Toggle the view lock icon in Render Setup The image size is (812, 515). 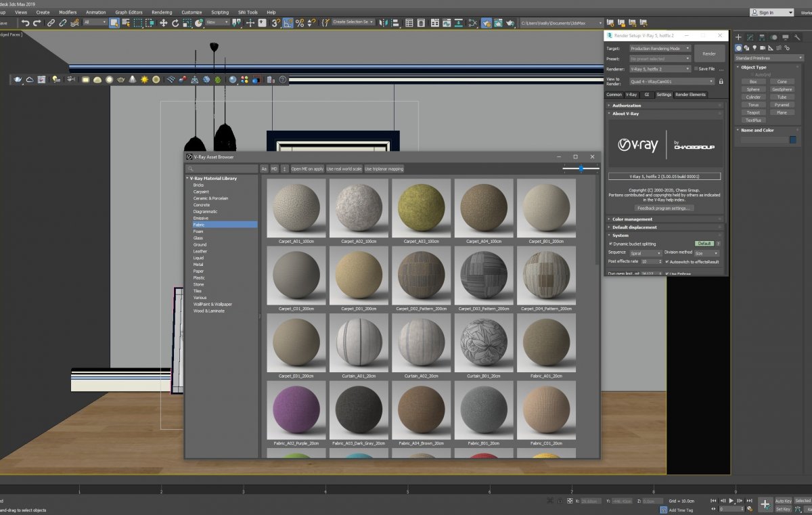point(721,81)
